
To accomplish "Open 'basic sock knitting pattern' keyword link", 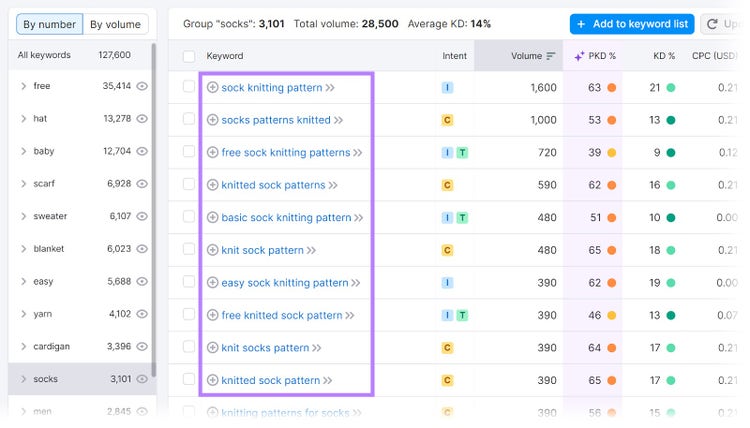I will [286, 218].
